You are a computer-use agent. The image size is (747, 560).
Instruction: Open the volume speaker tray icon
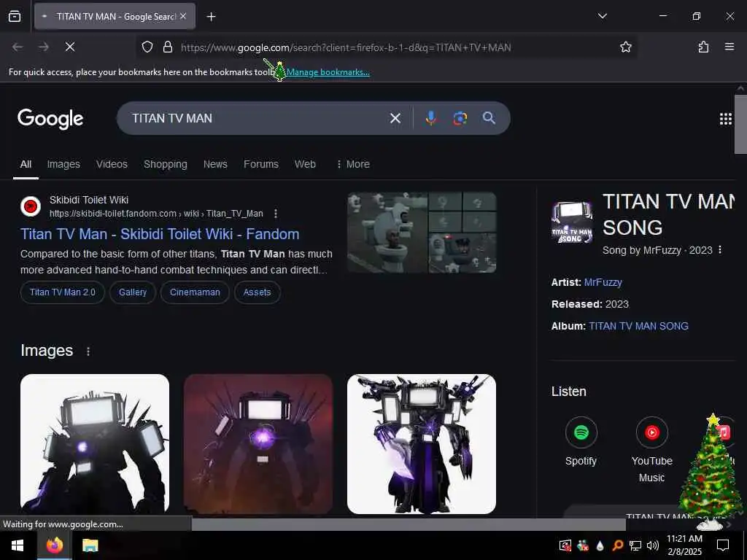(x=653, y=545)
